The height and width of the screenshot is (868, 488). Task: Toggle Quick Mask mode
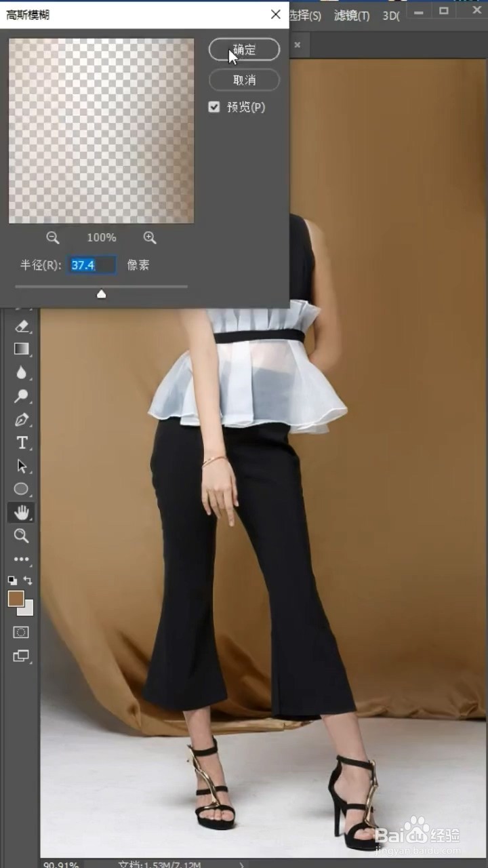click(x=22, y=632)
